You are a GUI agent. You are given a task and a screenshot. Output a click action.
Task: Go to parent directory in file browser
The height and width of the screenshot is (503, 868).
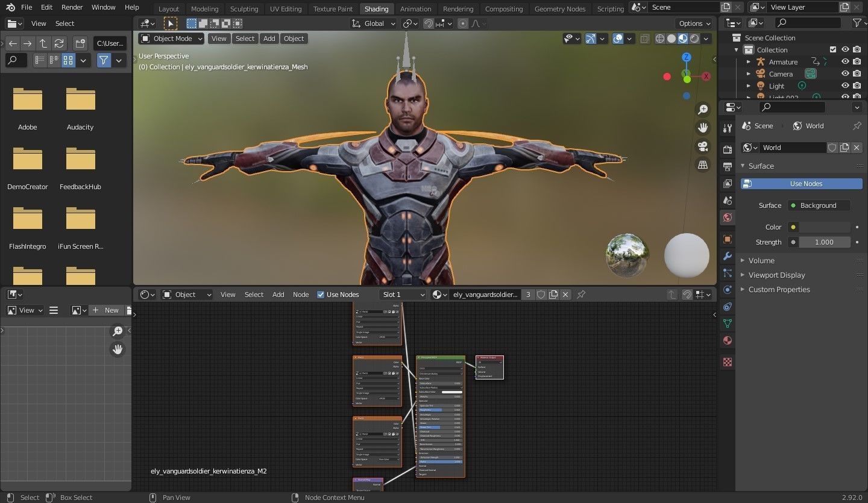click(43, 43)
